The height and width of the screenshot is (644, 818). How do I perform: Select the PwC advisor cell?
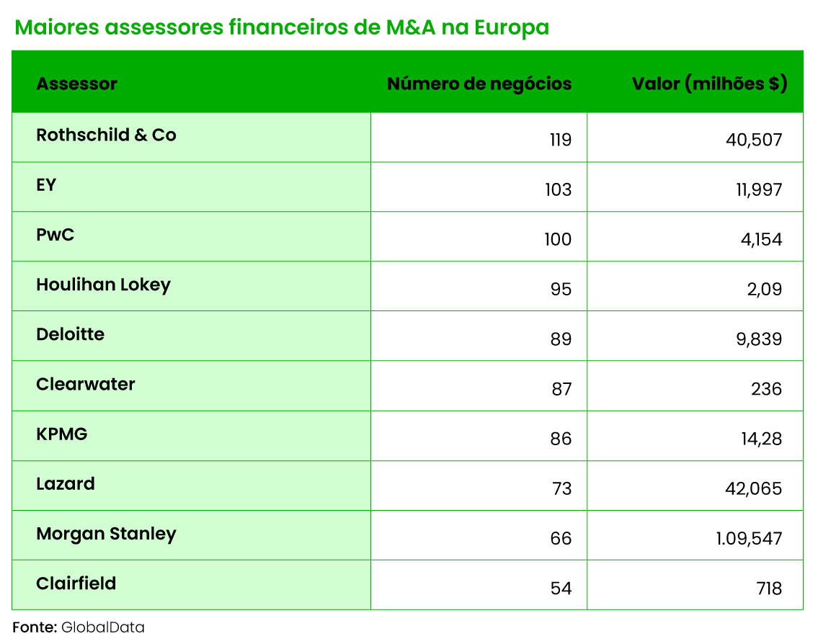55,235
